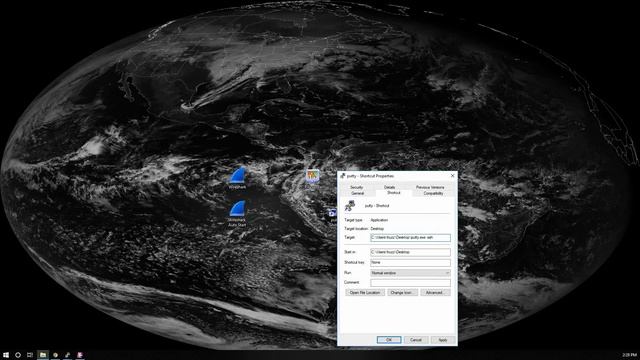Switch to the Details tab
640x360 pixels.
(389, 187)
